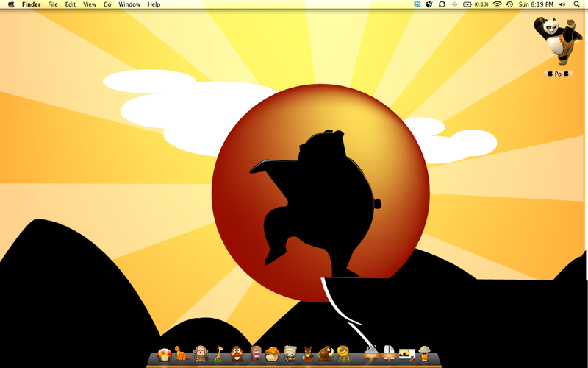The image size is (588, 368).
Task: Open the red mushroom dock icon
Action: 164,355
